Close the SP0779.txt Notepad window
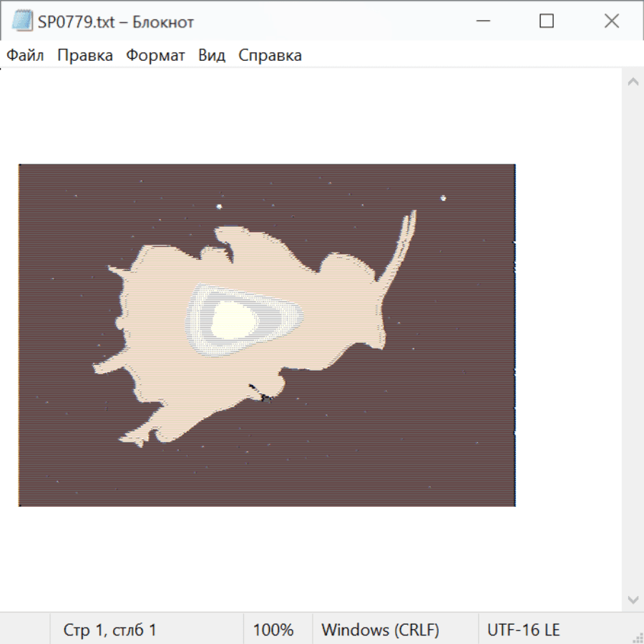644x644 pixels. coord(611,21)
